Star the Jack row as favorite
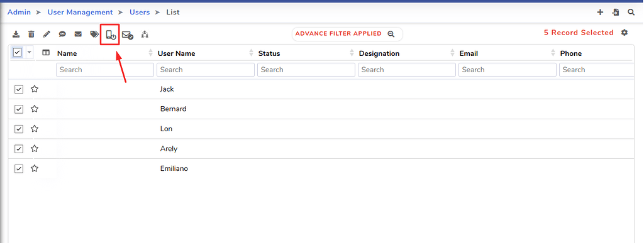644x243 pixels. pos(35,89)
